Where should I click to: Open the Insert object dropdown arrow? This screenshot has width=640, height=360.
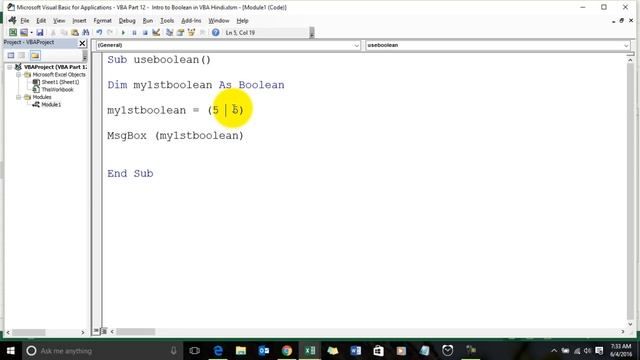(31, 33)
